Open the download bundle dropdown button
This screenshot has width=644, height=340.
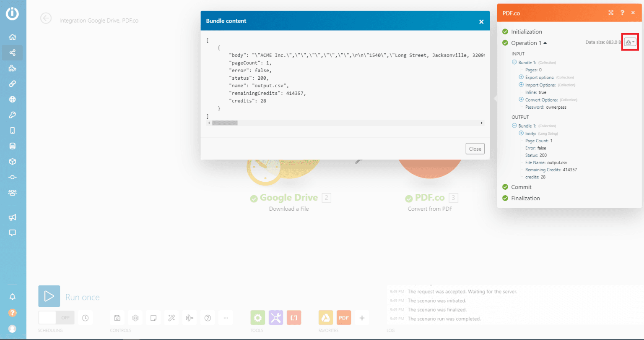630,42
